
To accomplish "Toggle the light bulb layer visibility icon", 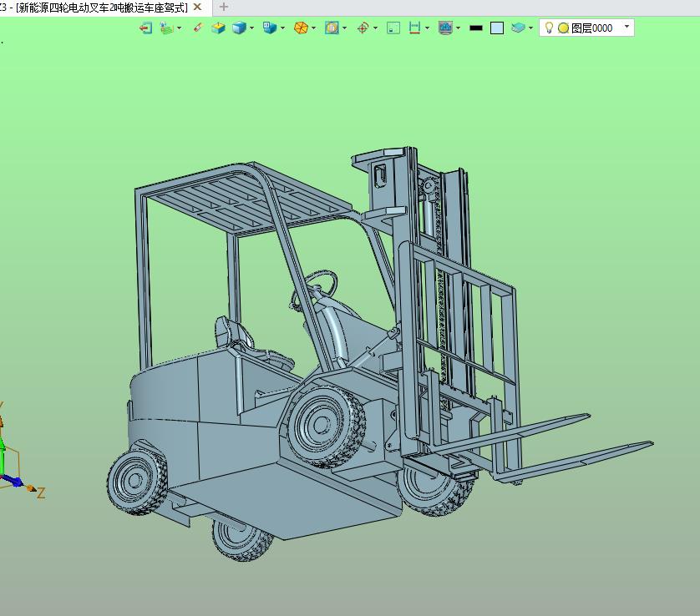I will (549, 28).
